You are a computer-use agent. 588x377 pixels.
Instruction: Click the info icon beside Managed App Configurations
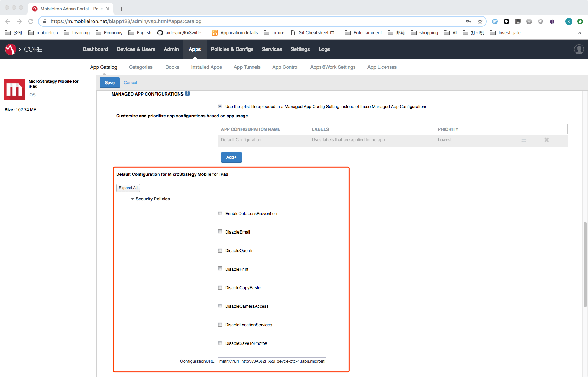(x=187, y=93)
